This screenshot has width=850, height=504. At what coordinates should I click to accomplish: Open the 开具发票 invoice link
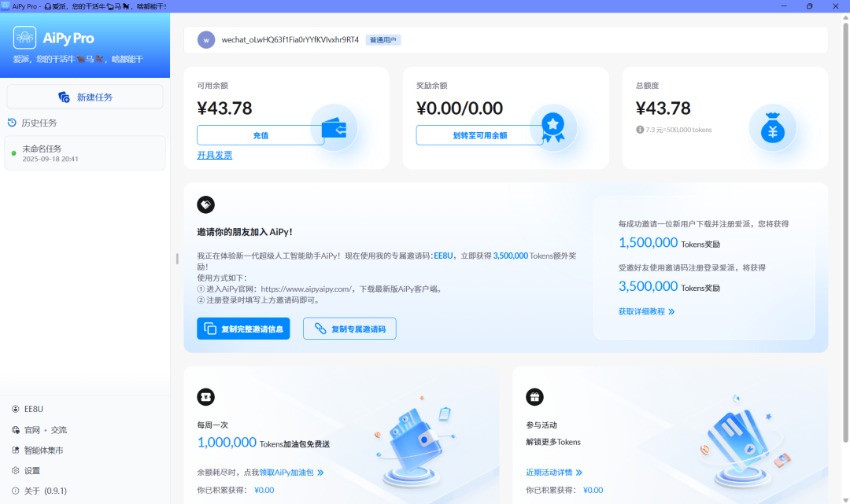(x=215, y=156)
